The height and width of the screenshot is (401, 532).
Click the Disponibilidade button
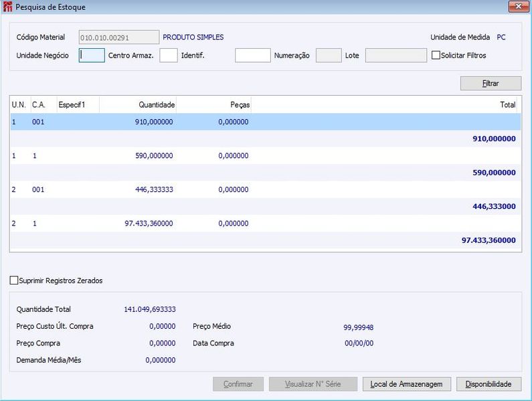click(x=489, y=384)
